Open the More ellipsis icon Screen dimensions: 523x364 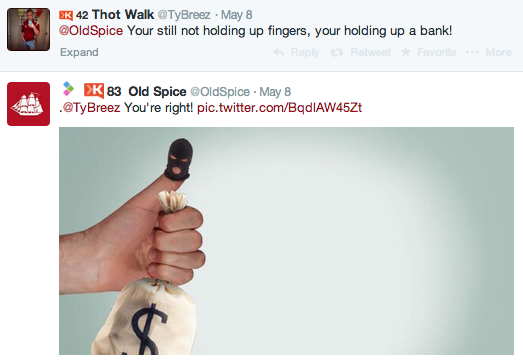tap(472, 52)
